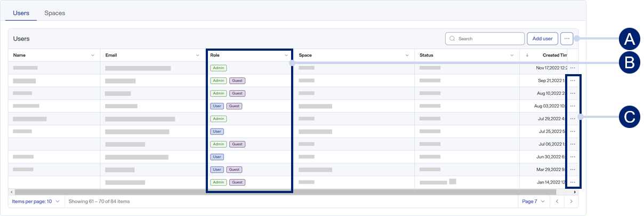Image resolution: width=644 pixels, height=216 pixels.
Task: Click the Admin tag in Nov 17,2022 row
Action: pyautogui.click(x=219, y=68)
